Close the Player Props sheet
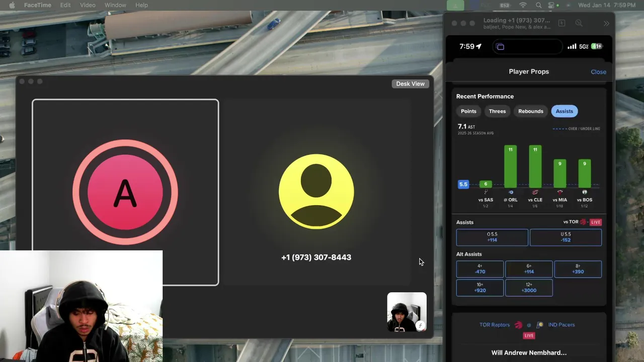This screenshot has height=362, width=644. tap(598, 72)
